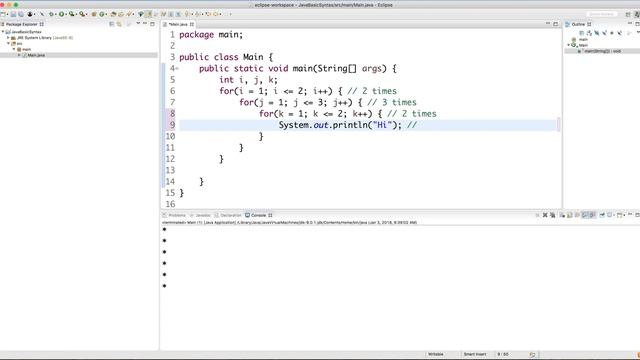Toggle Sort alphabetically in Outline view
Image resolution: width=640 pixels, height=360 pixels.
[x=589, y=33]
